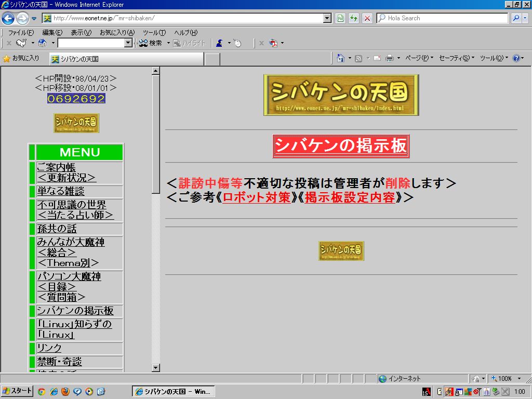Click the PDF converter toolbar icon
Viewport: 532px width, 399px height.
(x=273, y=43)
